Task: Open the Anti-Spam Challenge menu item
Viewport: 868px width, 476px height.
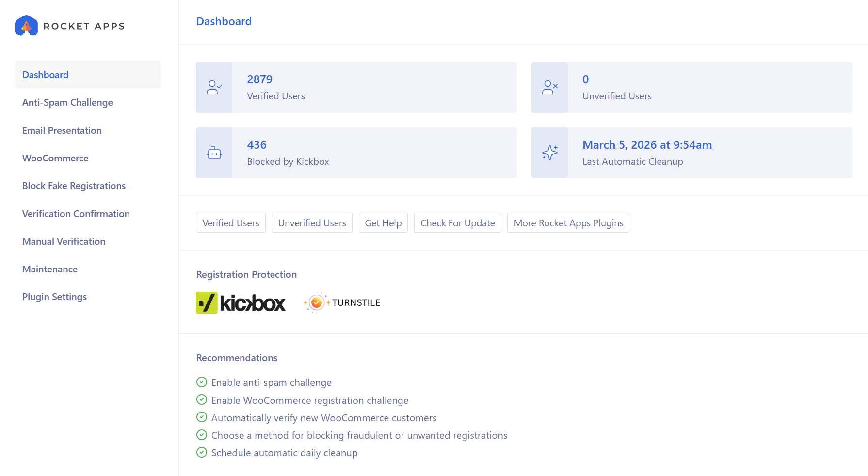Action: pos(67,103)
